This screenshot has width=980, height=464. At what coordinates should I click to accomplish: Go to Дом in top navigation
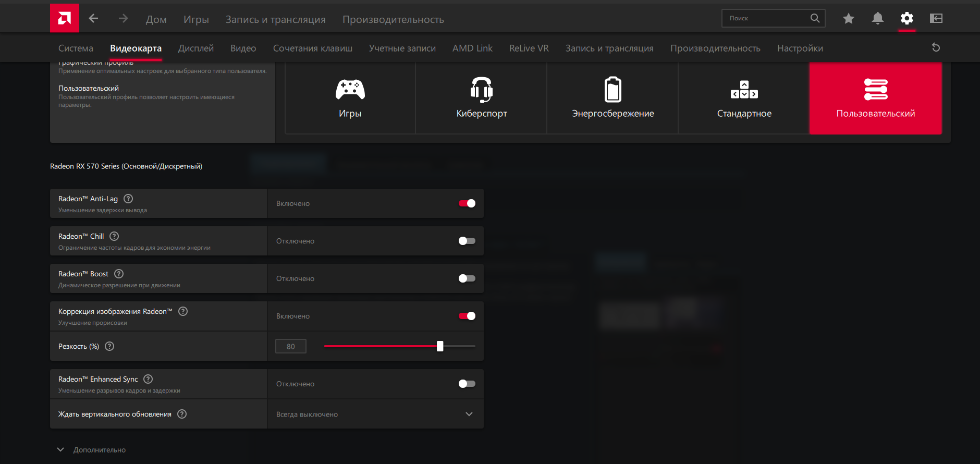tap(156, 19)
